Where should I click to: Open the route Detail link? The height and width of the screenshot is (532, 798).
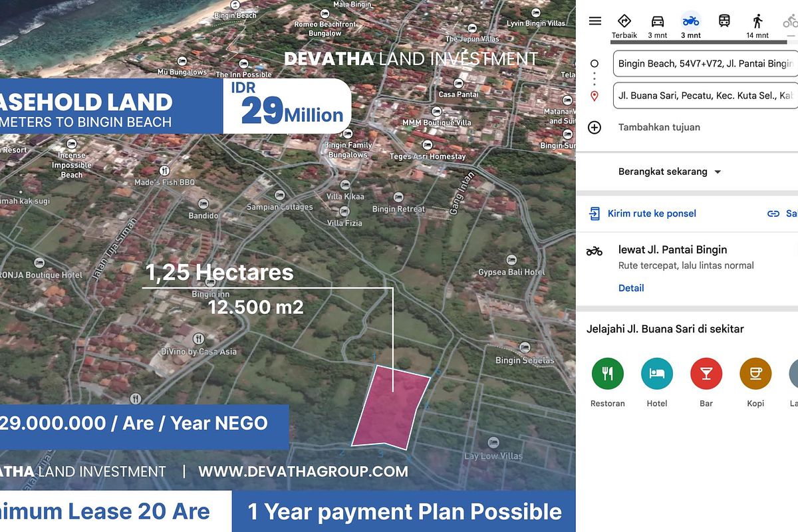click(631, 288)
